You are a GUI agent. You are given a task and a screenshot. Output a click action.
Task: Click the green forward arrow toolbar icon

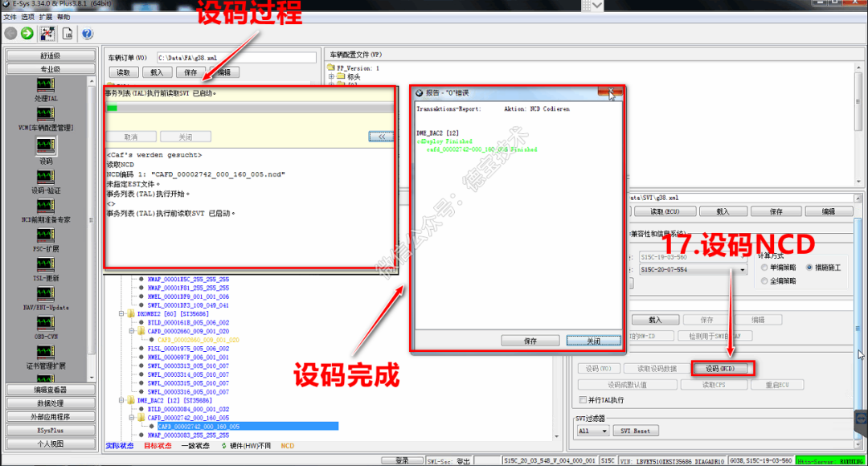27,34
